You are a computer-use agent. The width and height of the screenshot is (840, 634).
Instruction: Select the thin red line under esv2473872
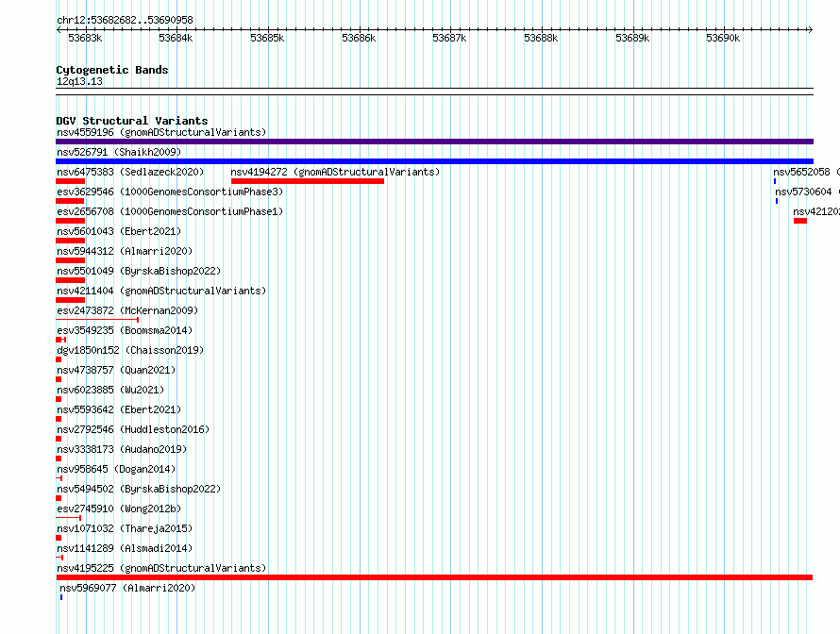[97, 320]
